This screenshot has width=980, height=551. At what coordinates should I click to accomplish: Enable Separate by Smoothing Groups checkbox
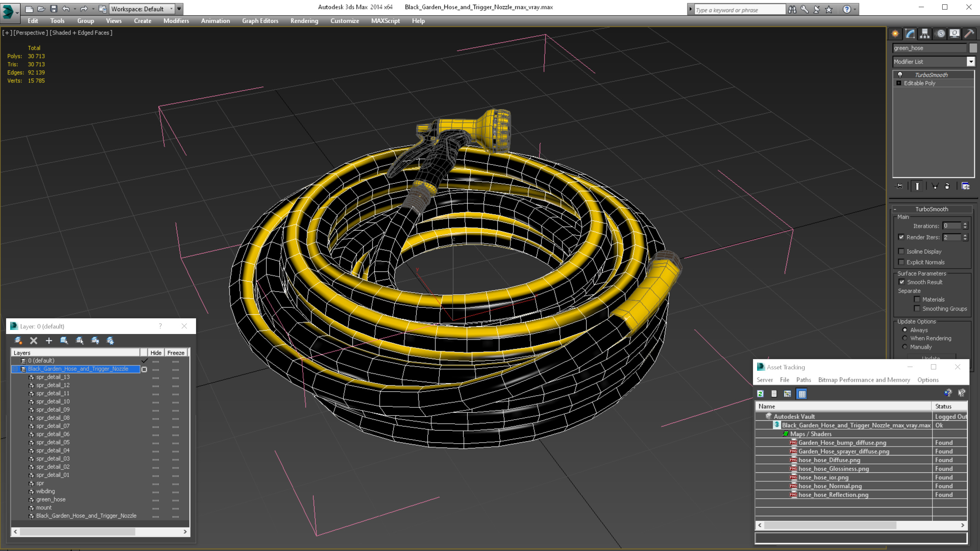click(917, 308)
